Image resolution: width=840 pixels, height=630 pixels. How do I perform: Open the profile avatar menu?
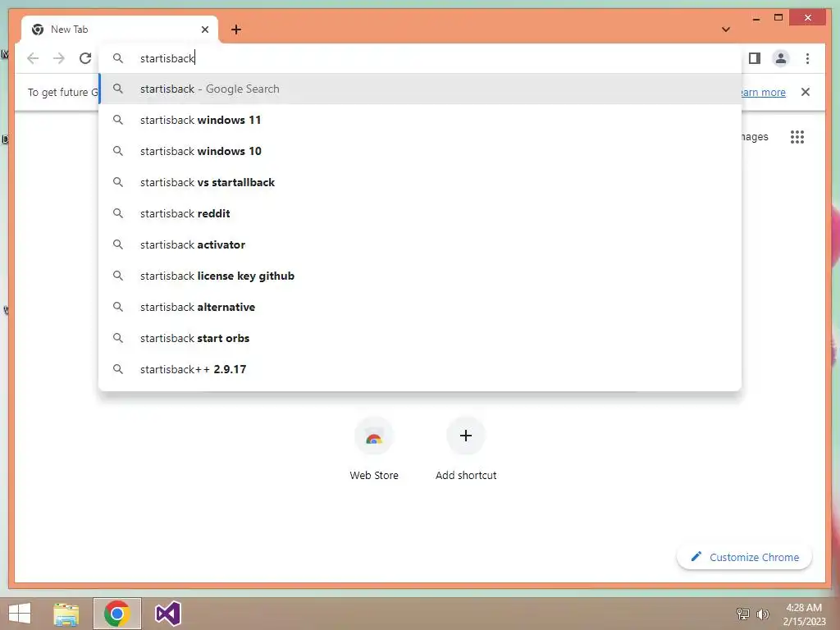pyautogui.click(x=781, y=58)
